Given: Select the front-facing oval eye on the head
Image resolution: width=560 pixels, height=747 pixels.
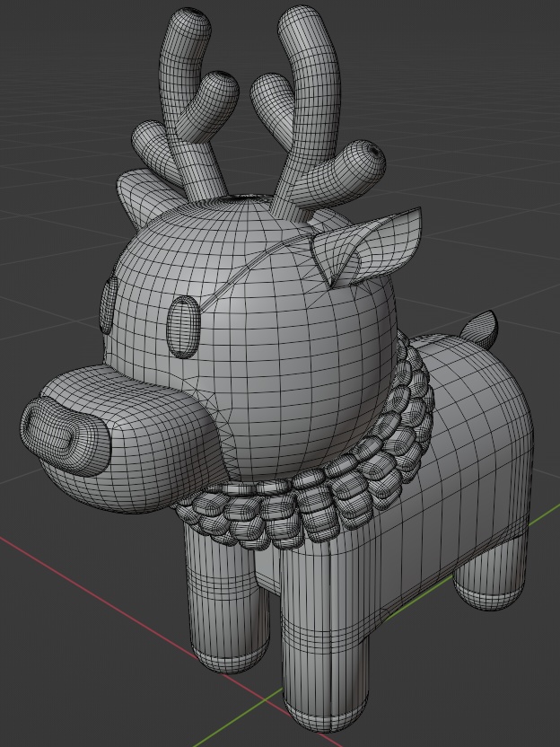Looking at the screenshot, I should (x=184, y=326).
